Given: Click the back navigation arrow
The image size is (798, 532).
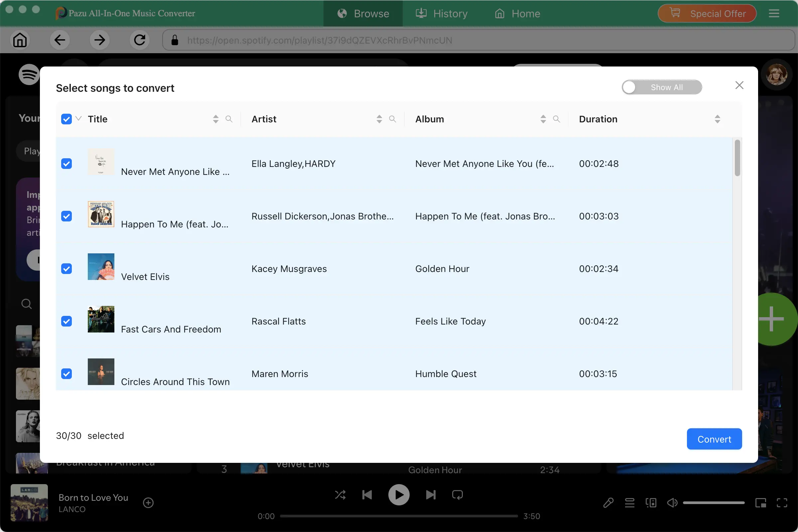Looking at the screenshot, I should click(60, 40).
